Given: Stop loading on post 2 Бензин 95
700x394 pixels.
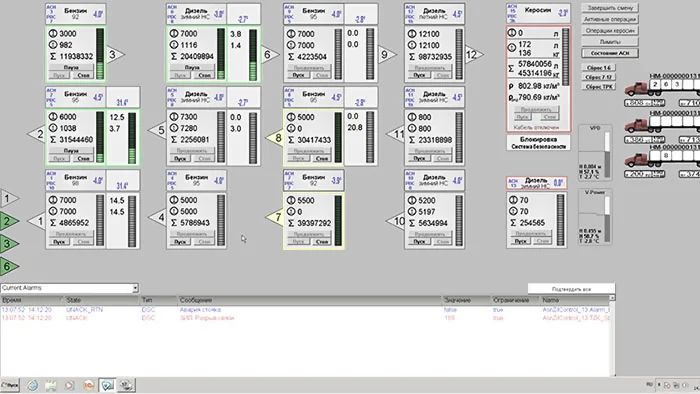Looking at the screenshot, I should coord(83,158).
